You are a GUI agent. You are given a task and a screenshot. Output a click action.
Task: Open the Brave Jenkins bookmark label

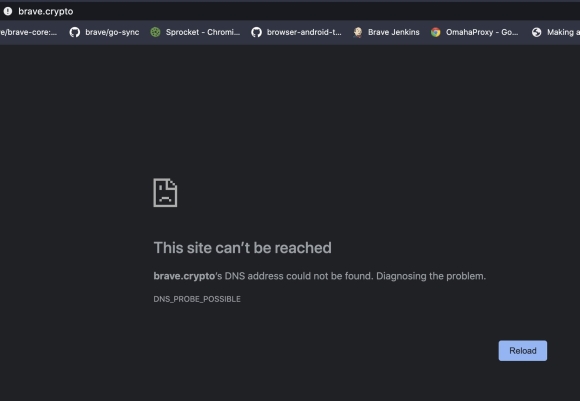pyautogui.click(x=394, y=32)
